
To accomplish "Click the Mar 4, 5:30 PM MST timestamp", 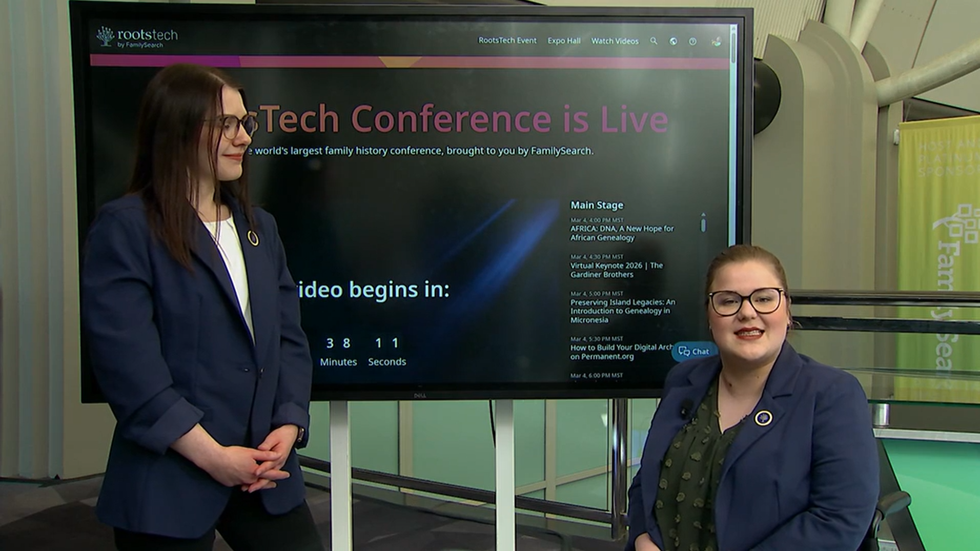I will (x=597, y=339).
